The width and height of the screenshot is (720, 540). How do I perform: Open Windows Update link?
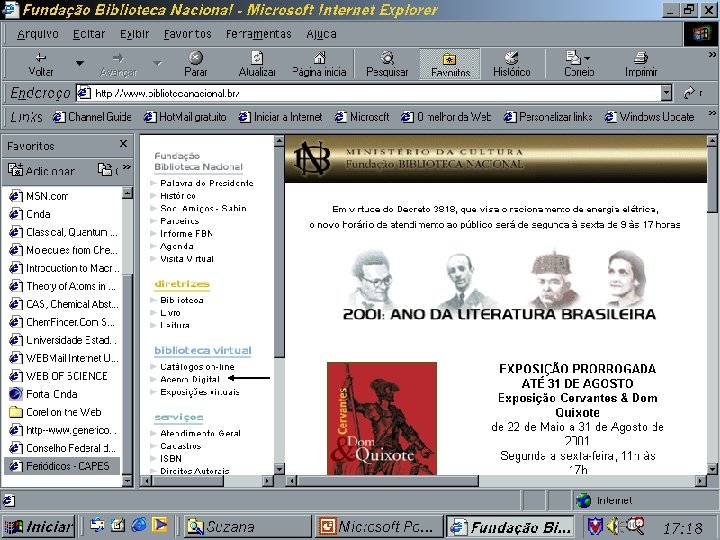point(649,117)
